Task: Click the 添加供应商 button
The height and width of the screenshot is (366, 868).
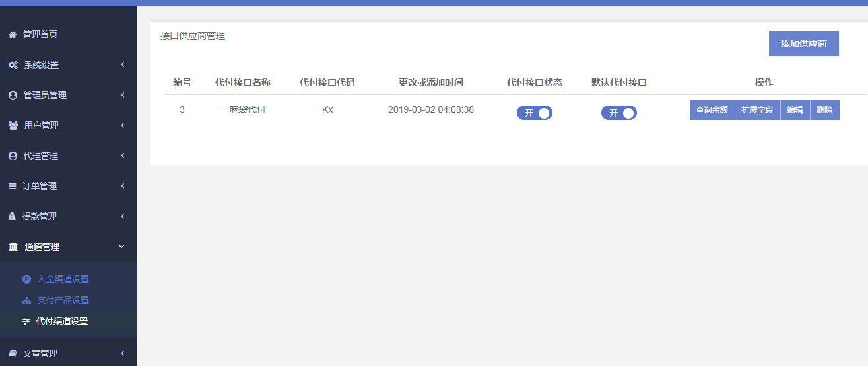Action: click(803, 44)
